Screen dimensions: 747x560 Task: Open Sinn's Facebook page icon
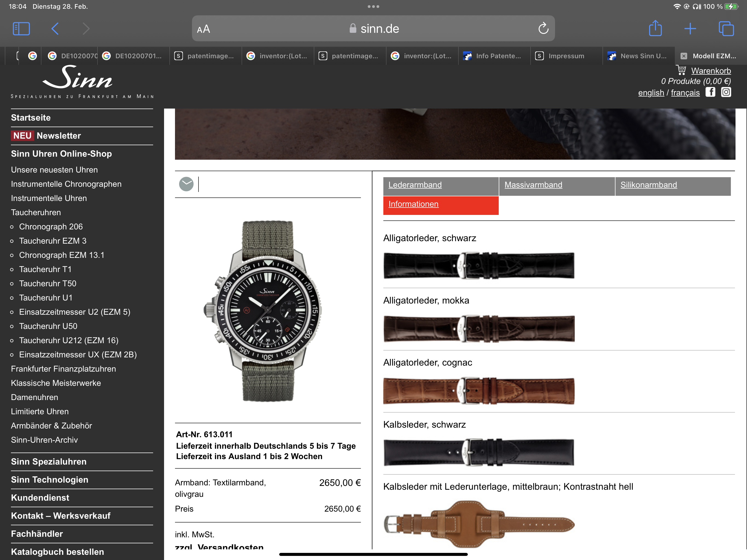pos(710,92)
